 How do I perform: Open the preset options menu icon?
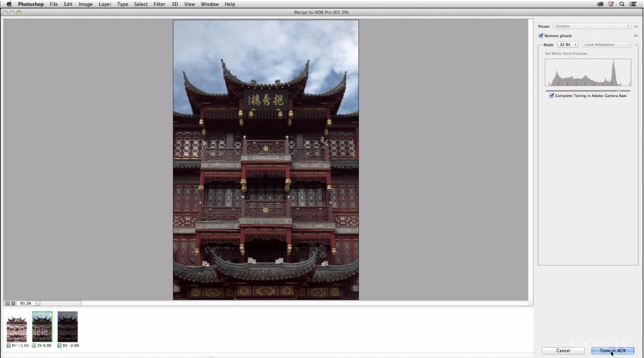636,27
